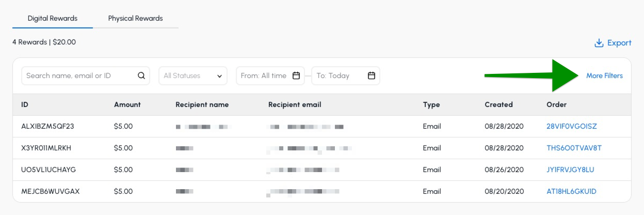Click the More Filters link

604,75
